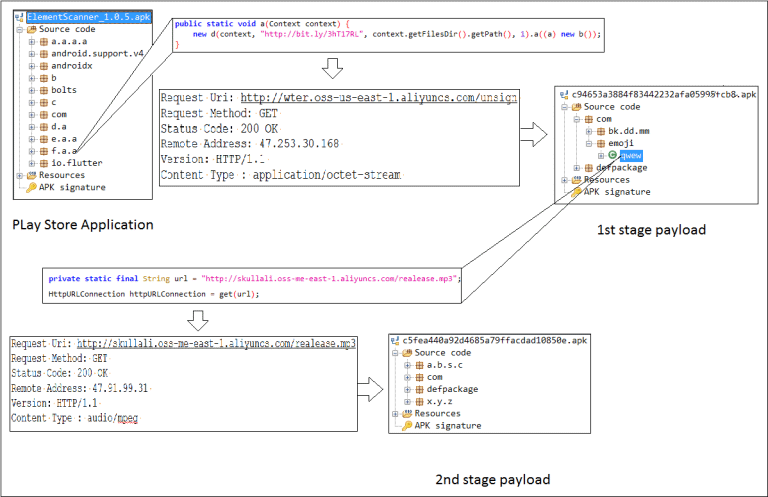The width and height of the screenshot is (768, 497).
Task: Click the APK signature key icon in ElementScanner tree
Action: (31, 186)
